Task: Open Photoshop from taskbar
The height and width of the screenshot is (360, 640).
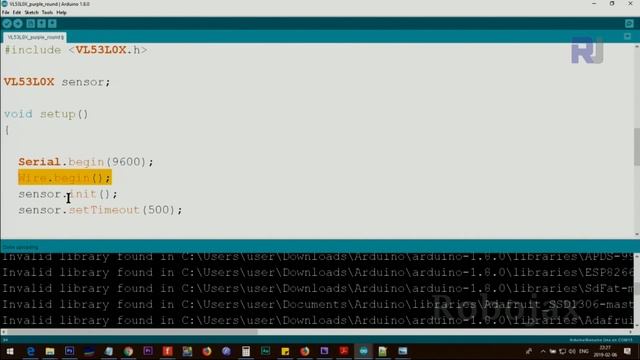Action: 69,351
